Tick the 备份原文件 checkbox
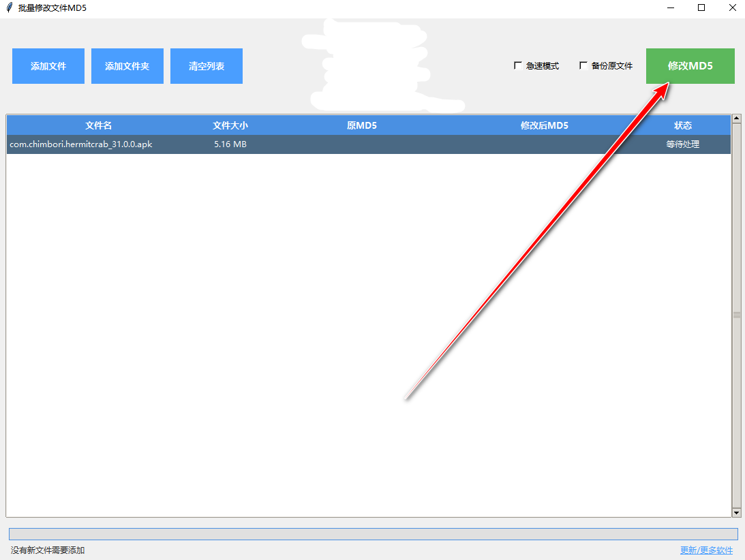 tap(583, 66)
